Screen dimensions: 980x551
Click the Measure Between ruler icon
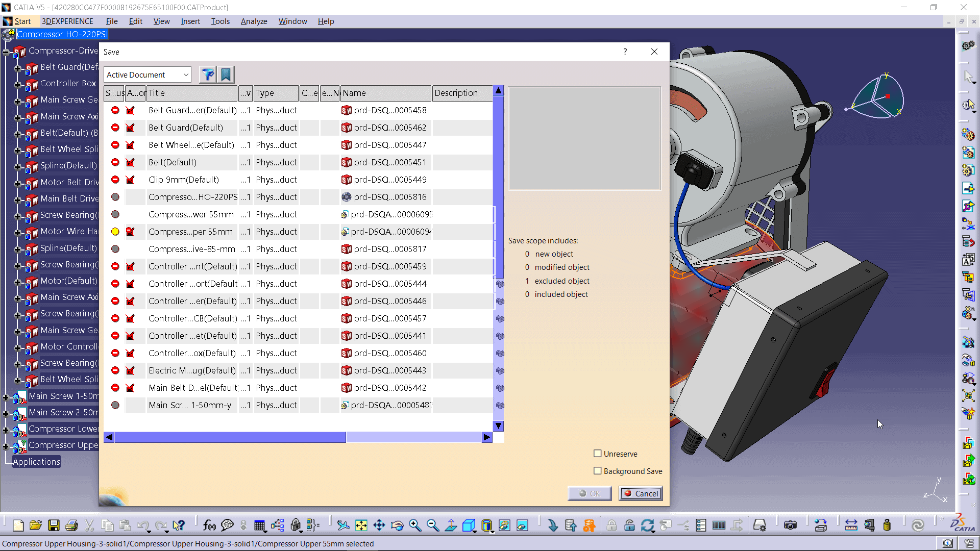coord(851,525)
